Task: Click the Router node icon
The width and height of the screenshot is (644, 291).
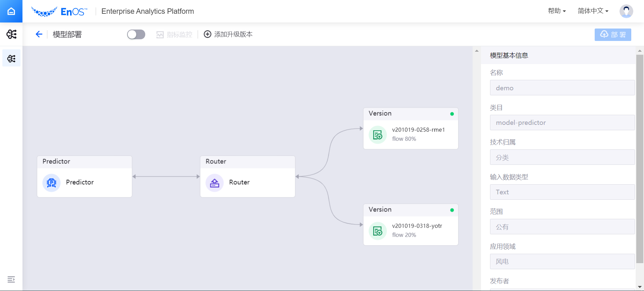Action: click(x=214, y=183)
